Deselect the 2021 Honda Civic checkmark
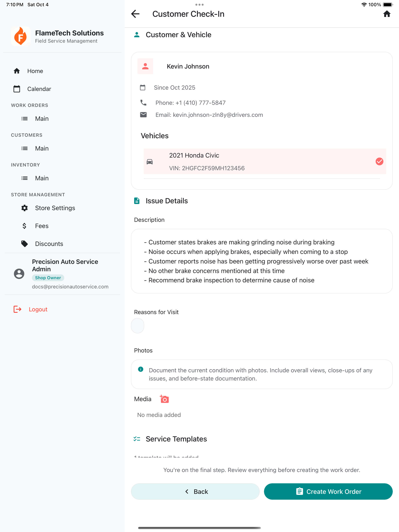This screenshot has width=399, height=532. (x=380, y=162)
